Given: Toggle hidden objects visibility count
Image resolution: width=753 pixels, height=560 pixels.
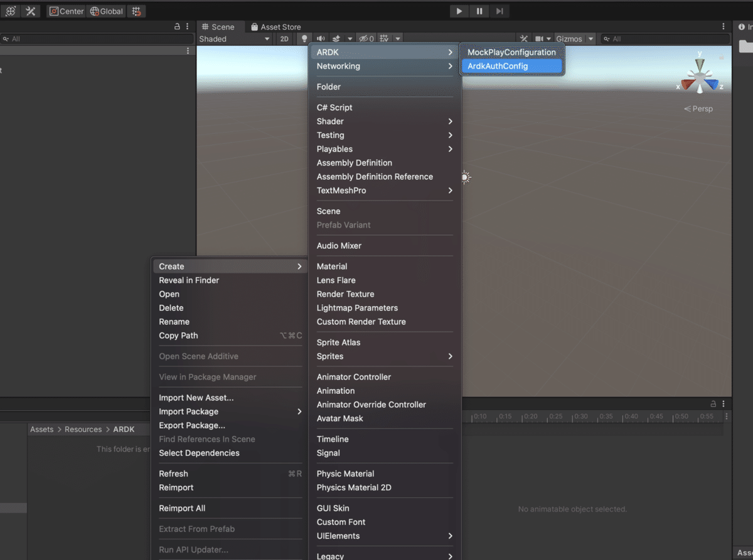Looking at the screenshot, I should click(366, 39).
